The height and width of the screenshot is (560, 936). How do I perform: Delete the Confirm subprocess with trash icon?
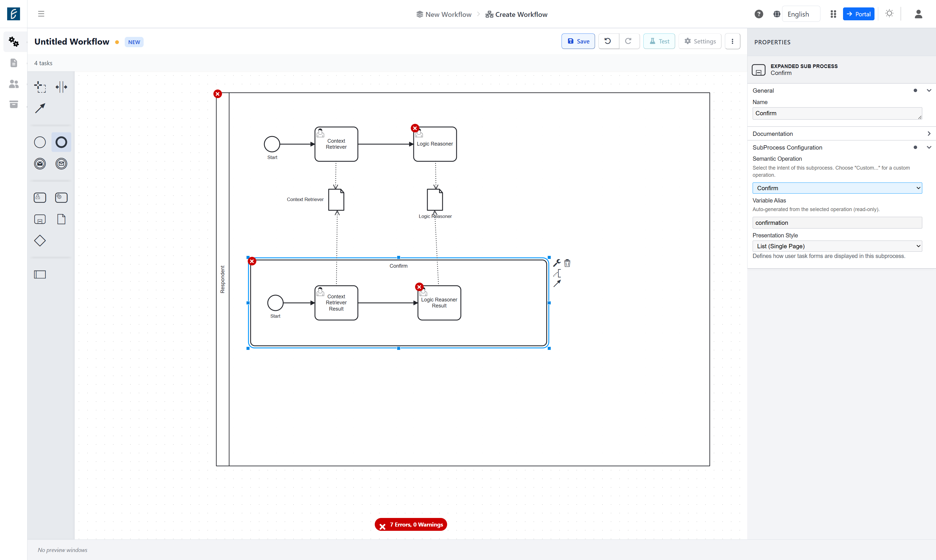pyautogui.click(x=567, y=263)
